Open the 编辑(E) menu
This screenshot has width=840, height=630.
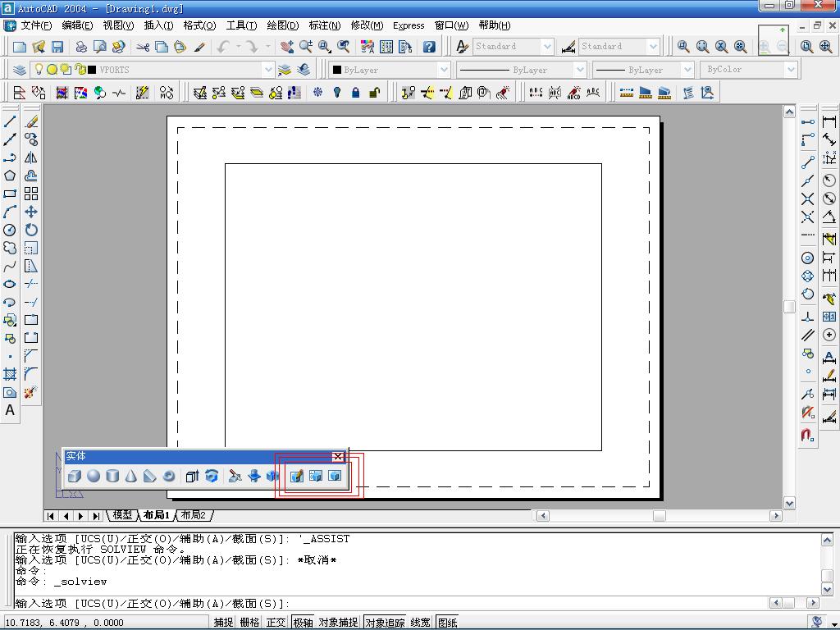(x=77, y=25)
